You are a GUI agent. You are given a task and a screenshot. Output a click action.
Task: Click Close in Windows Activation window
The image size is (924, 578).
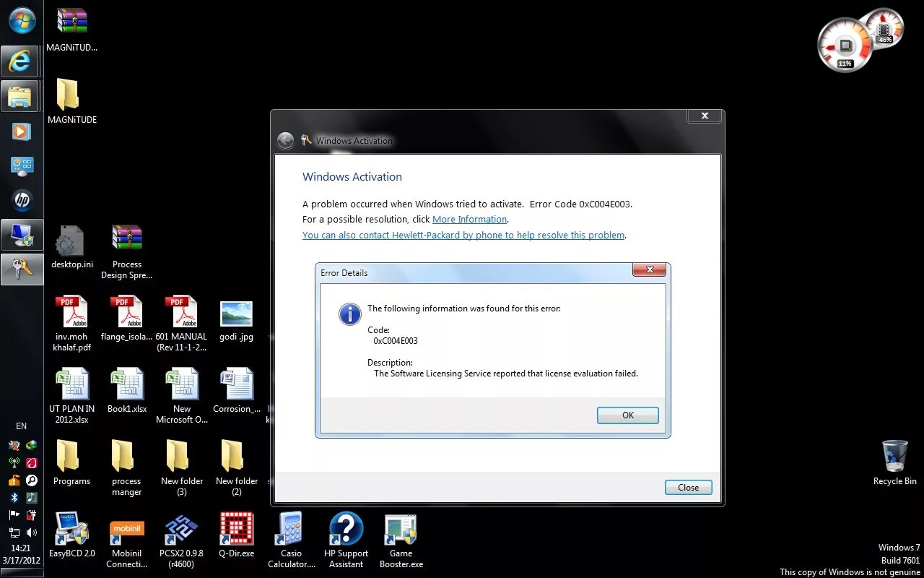coord(688,488)
